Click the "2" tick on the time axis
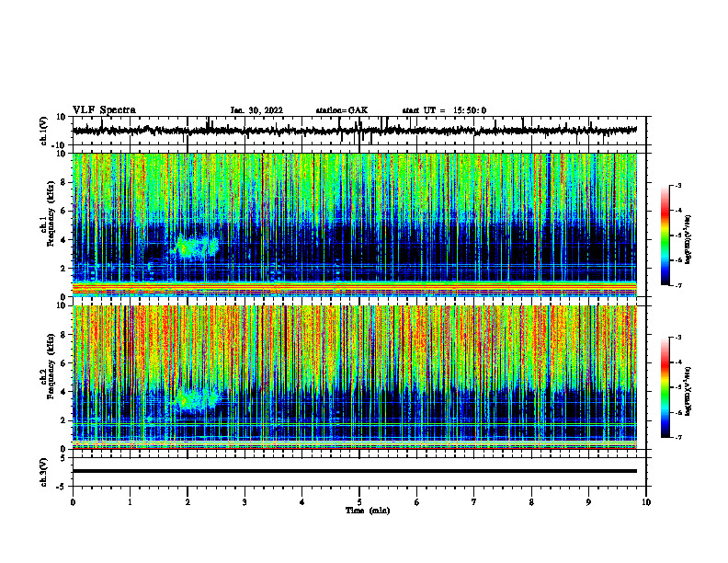The width and height of the screenshot is (728, 563). (188, 502)
